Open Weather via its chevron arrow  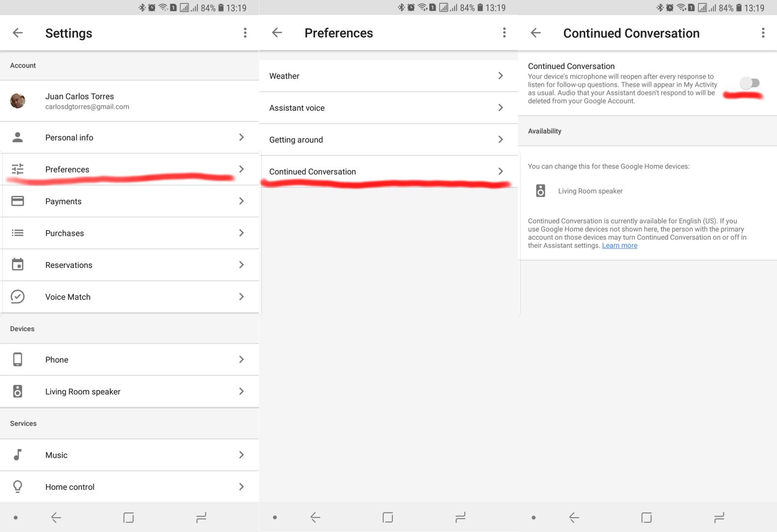coord(501,76)
